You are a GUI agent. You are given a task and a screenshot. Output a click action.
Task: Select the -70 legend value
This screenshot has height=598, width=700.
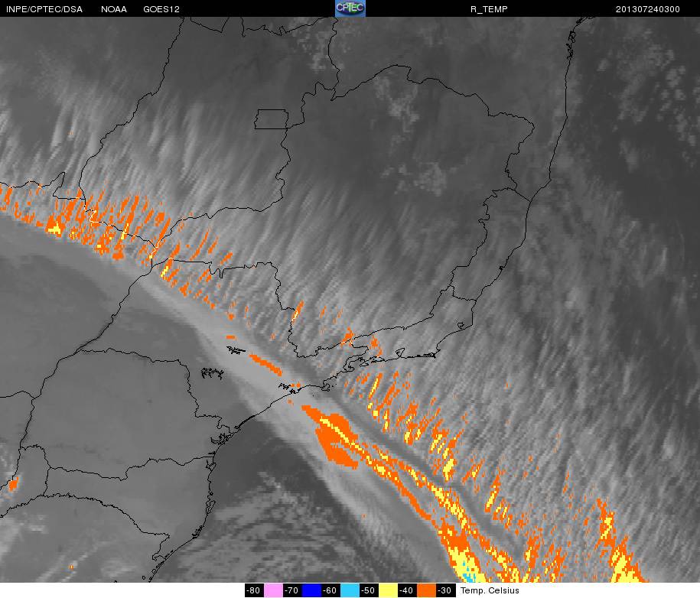(x=292, y=590)
